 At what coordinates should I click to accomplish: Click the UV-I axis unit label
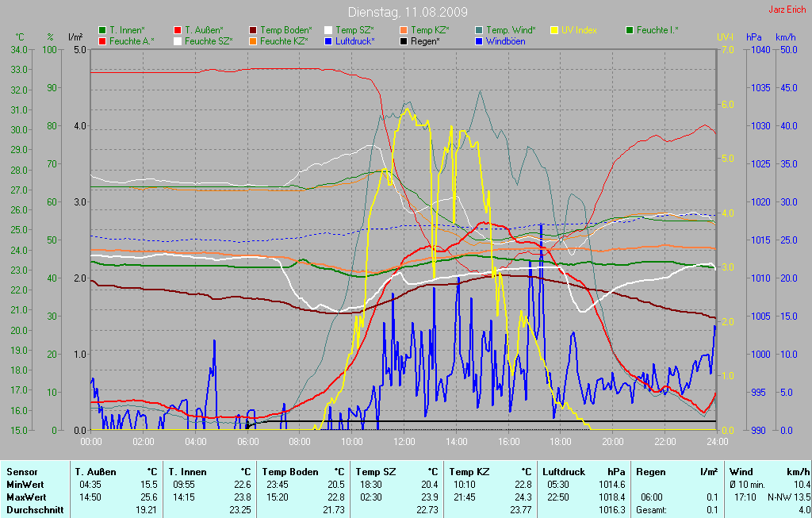tap(724, 37)
